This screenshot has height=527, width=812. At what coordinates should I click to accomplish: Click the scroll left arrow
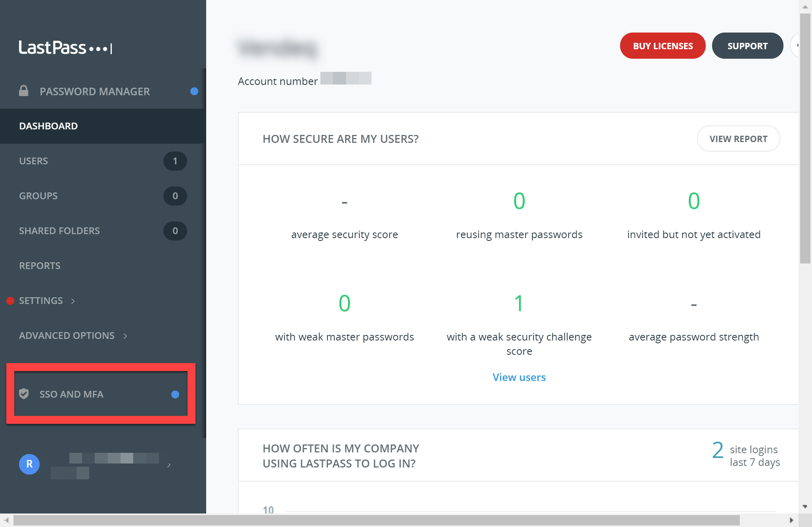6,520
